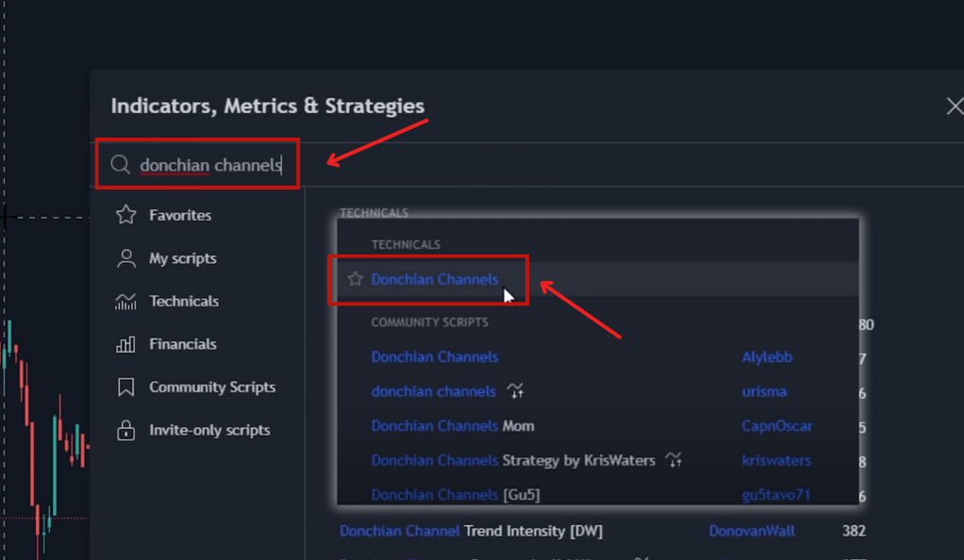Select Community Scripts in the sidebar

coord(195,387)
